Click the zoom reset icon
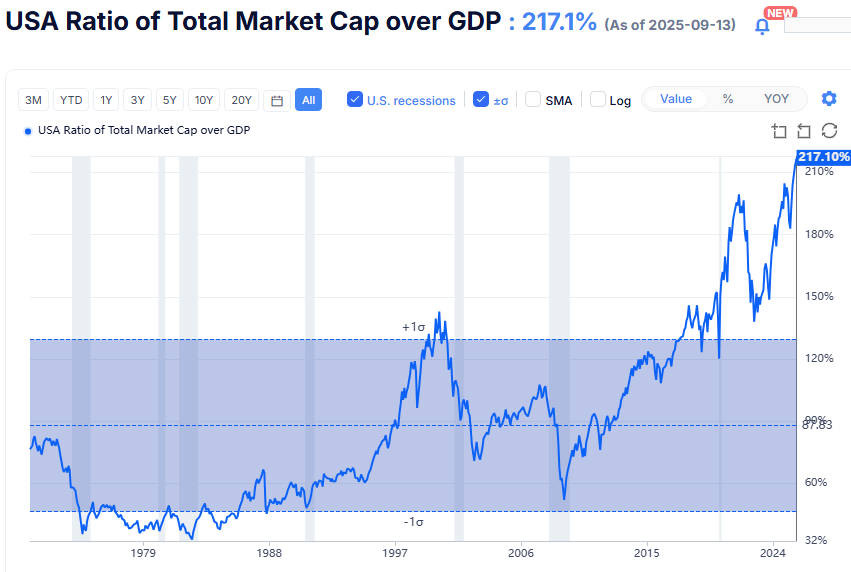Viewport: 851px width, 572px height. 804,131
